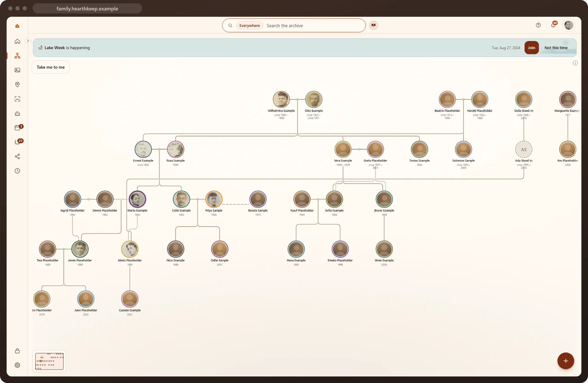This screenshot has width=588, height=383.
Task: Select Otto Example's portrait
Action: 314,99
